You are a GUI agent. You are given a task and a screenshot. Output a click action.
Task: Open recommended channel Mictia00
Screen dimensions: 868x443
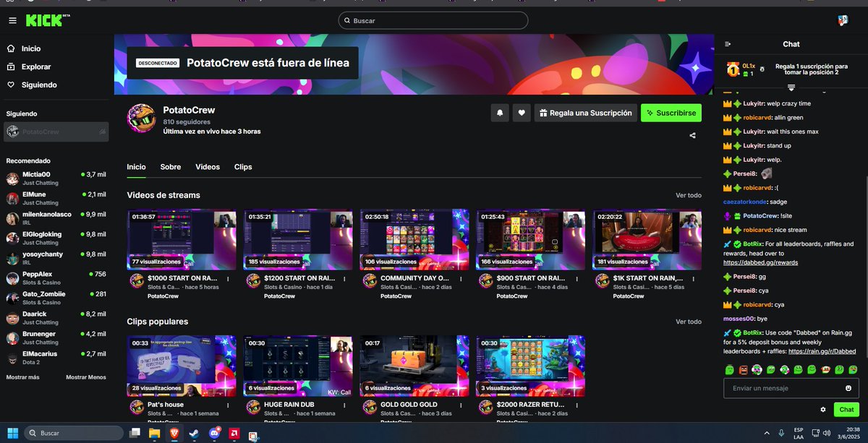click(x=56, y=178)
